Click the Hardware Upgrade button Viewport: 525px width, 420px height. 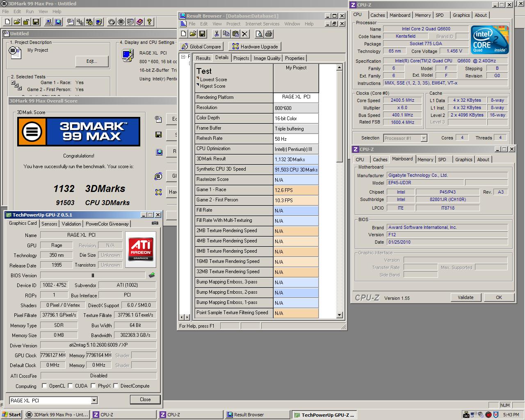[x=255, y=46]
